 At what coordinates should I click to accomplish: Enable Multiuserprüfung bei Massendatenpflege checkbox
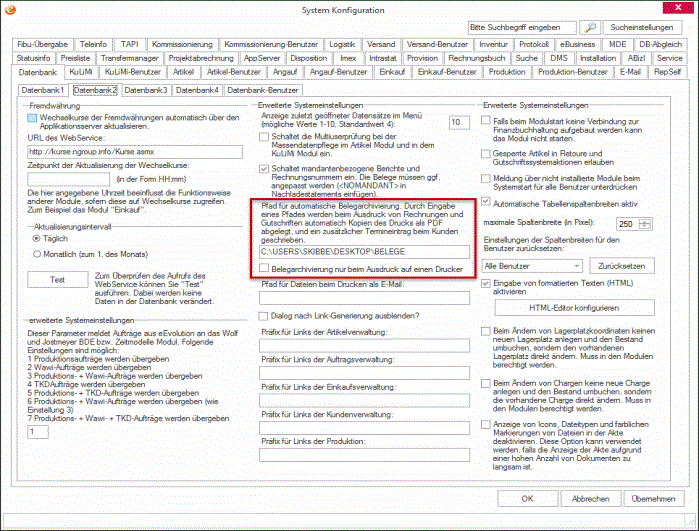tap(264, 137)
